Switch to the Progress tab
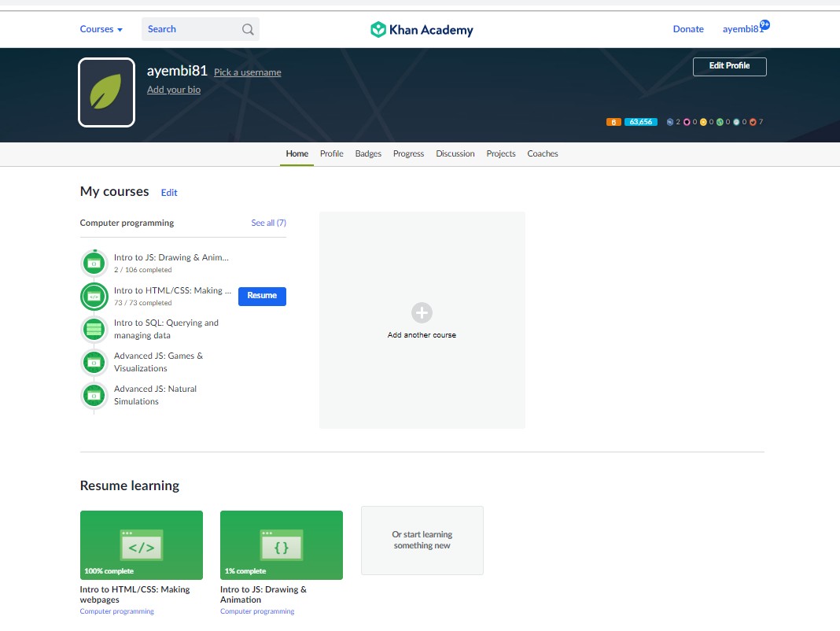 coord(408,153)
